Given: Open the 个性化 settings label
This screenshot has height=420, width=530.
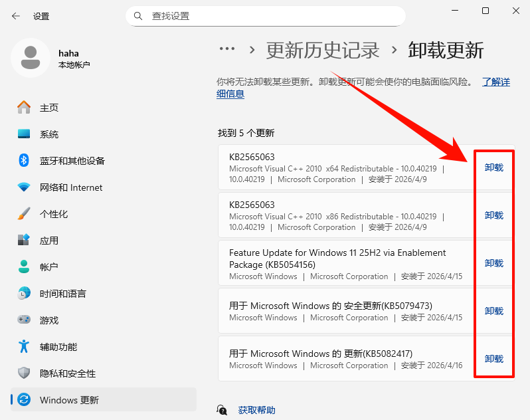Looking at the screenshot, I should pyautogui.click(x=54, y=214).
